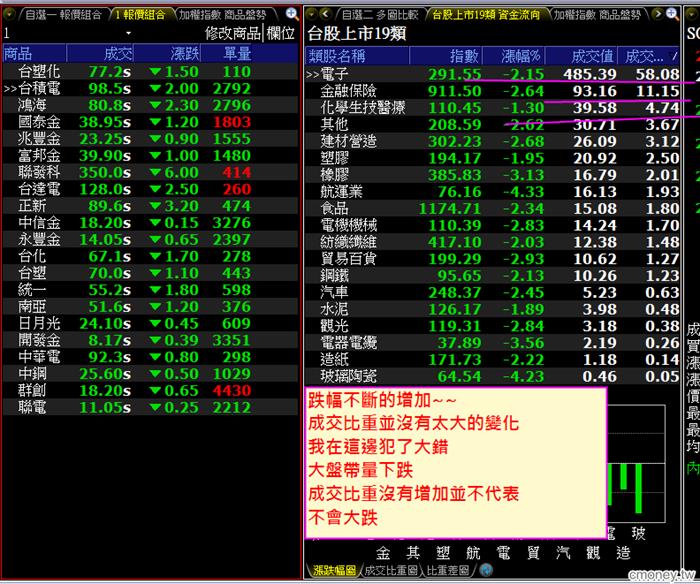700x584 pixels.
Task: Select 台股上市19類 資金流向 tab
Action: pos(486,15)
